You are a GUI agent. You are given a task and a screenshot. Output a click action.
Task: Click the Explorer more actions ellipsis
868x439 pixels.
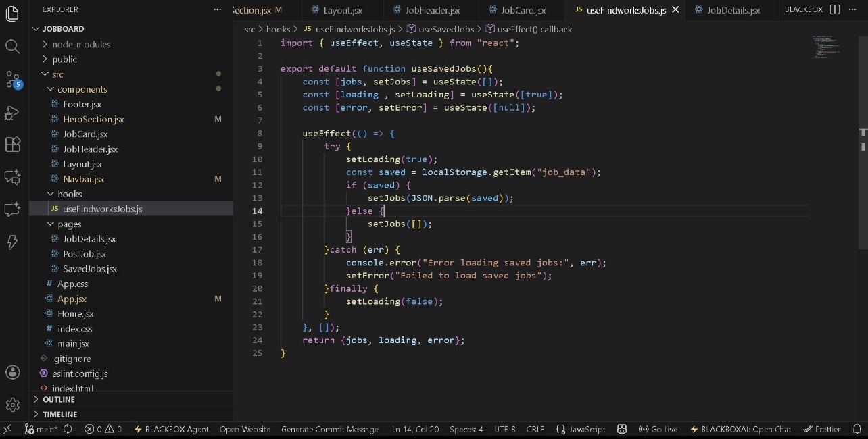click(217, 9)
